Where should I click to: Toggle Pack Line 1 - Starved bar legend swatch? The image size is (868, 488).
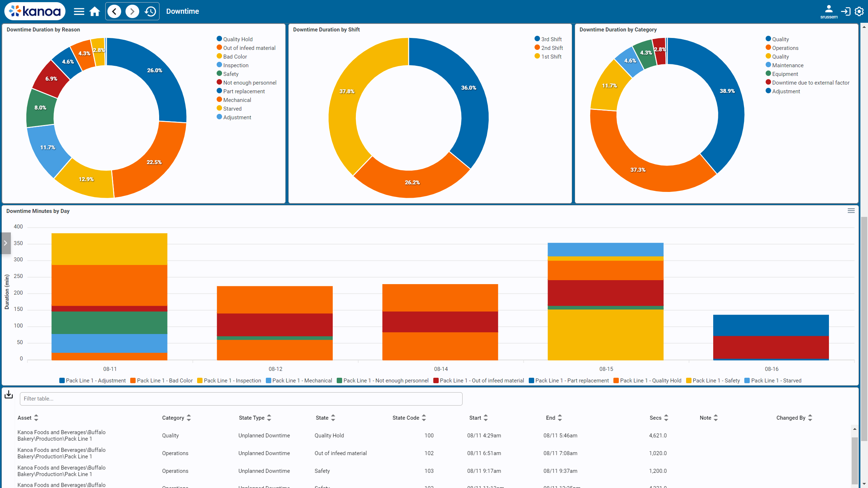click(x=747, y=380)
